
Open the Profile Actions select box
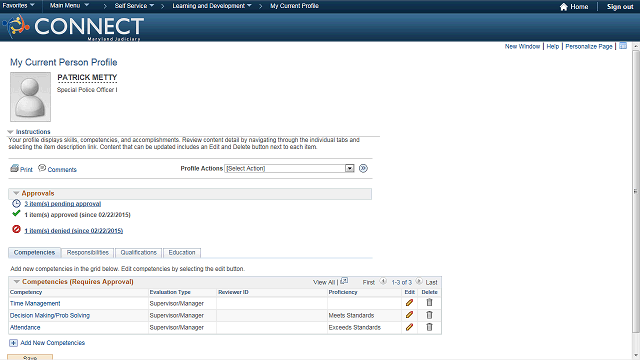(289, 168)
